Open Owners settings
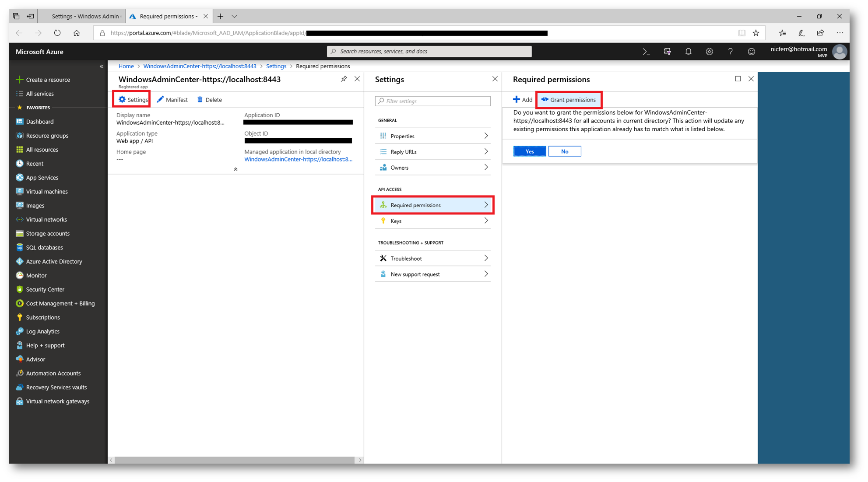 pyautogui.click(x=432, y=168)
